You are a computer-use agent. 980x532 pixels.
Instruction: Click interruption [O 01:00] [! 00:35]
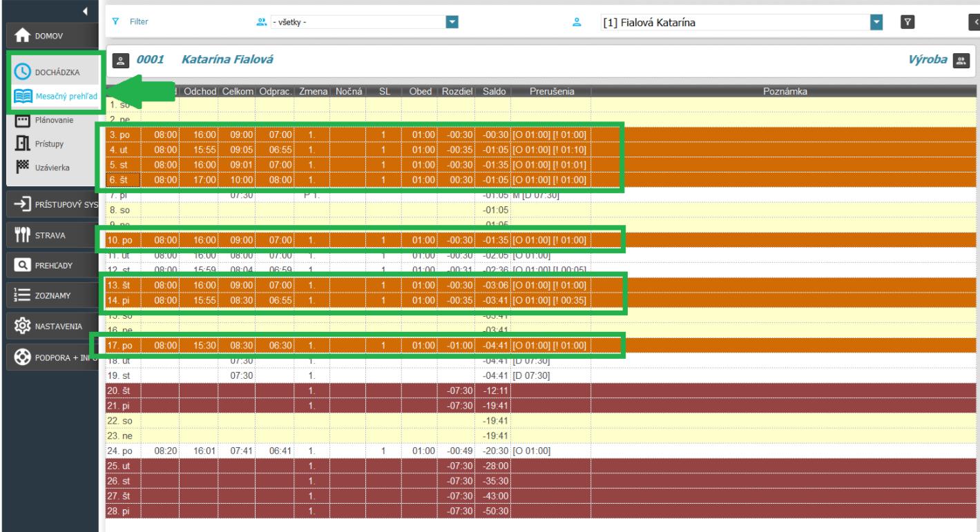pos(550,299)
